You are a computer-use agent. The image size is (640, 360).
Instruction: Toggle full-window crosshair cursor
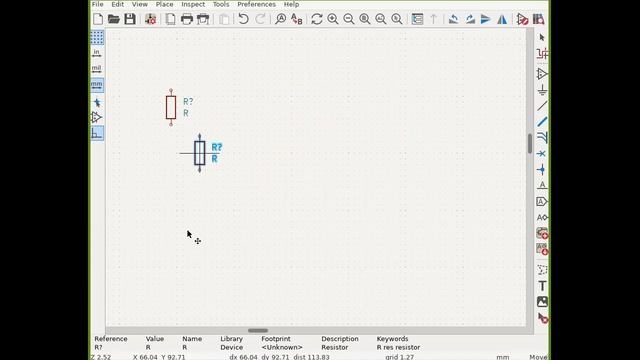coord(97,102)
